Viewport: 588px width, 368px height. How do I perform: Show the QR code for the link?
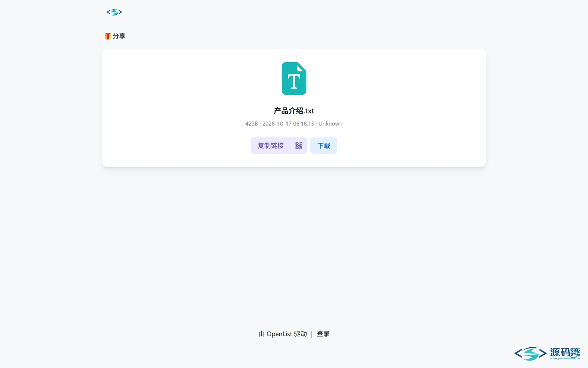299,146
